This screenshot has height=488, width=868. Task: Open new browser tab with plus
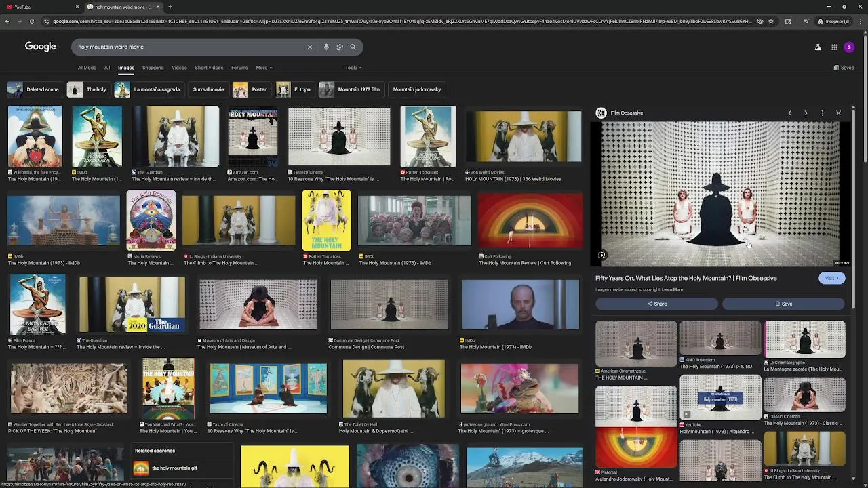tap(170, 7)
